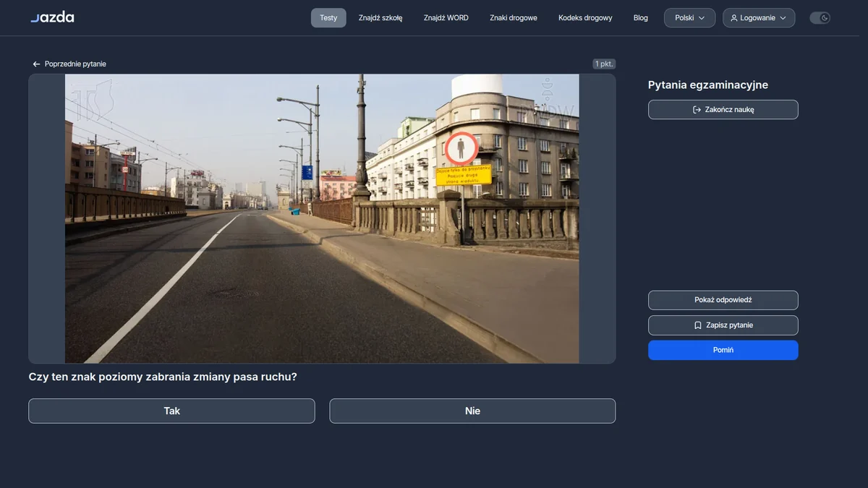Navigate to Znaki drogowe
This screenshot has width=868, height=488.
[514, 18]
